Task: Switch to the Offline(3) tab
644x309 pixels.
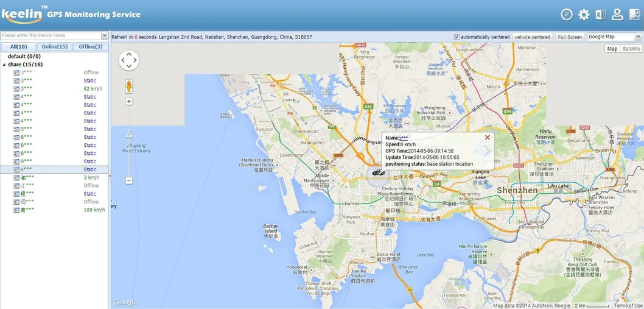Action: coord(91,47)
